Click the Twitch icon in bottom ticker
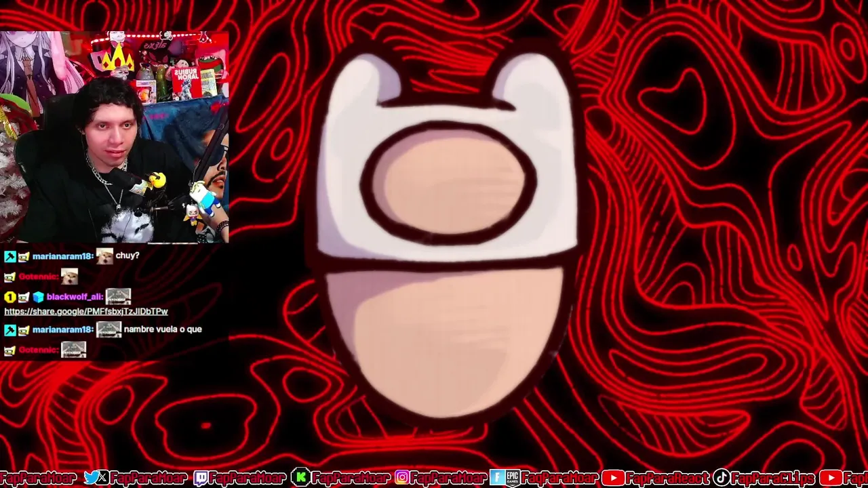The height and width of the screenshot is (488, 868). tap(201, 478)
